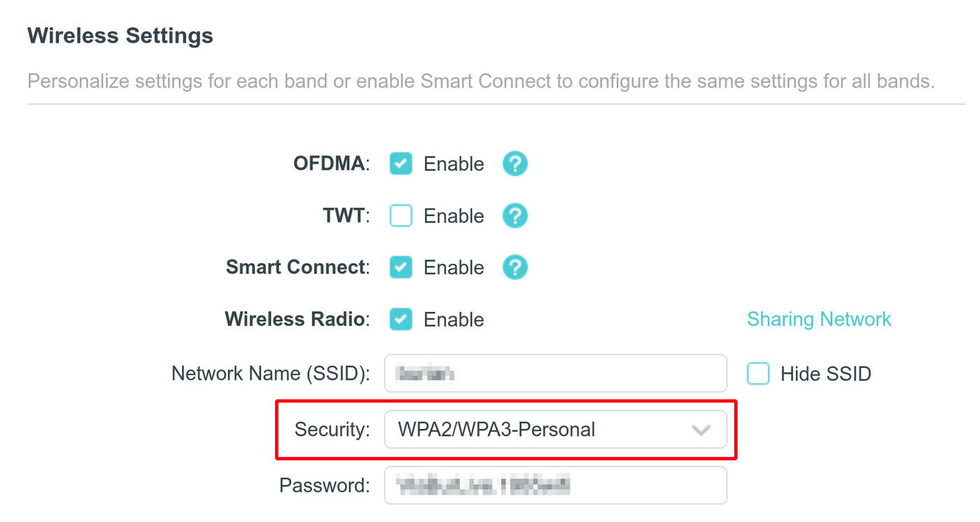Image resolution: width=980 pixels, height=522 pixels.
Task: Focus the Password input field
Action: [x=555, y=486]
